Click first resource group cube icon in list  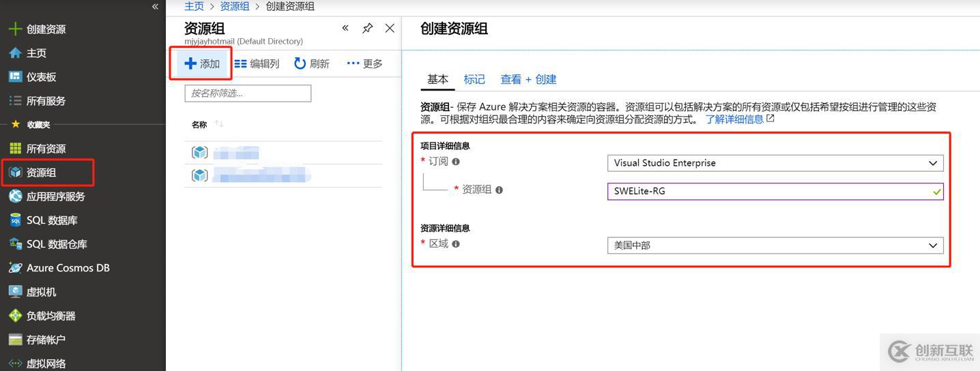coord(199,153)
